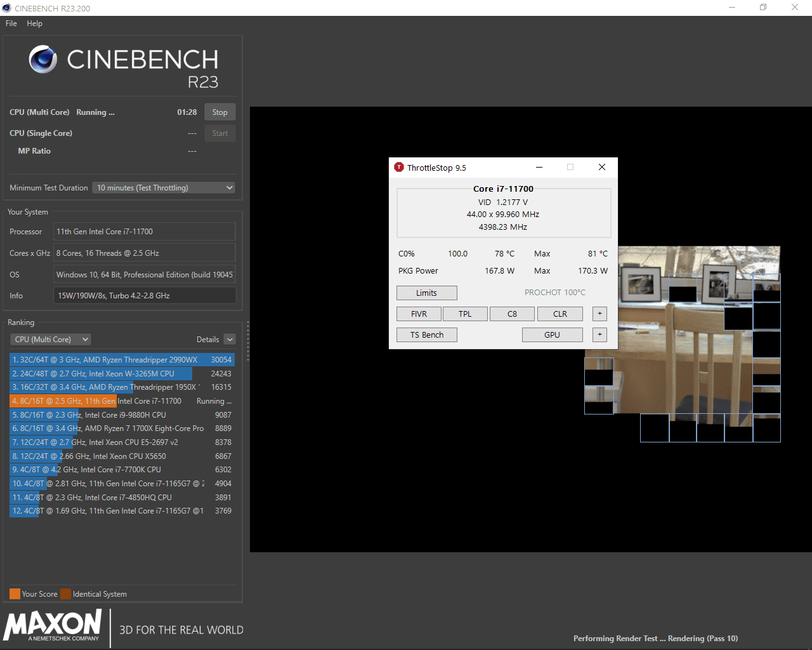Click the plus button beside CLR

[599, 314]
